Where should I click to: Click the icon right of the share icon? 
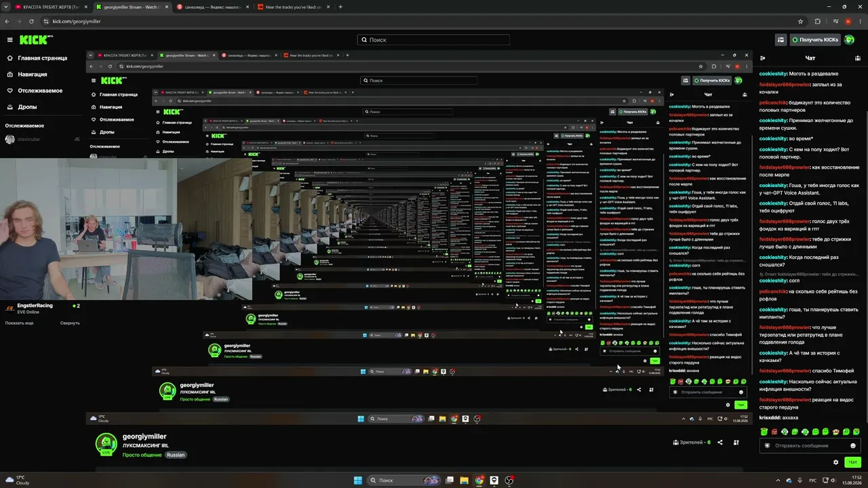tap(737, 443)
